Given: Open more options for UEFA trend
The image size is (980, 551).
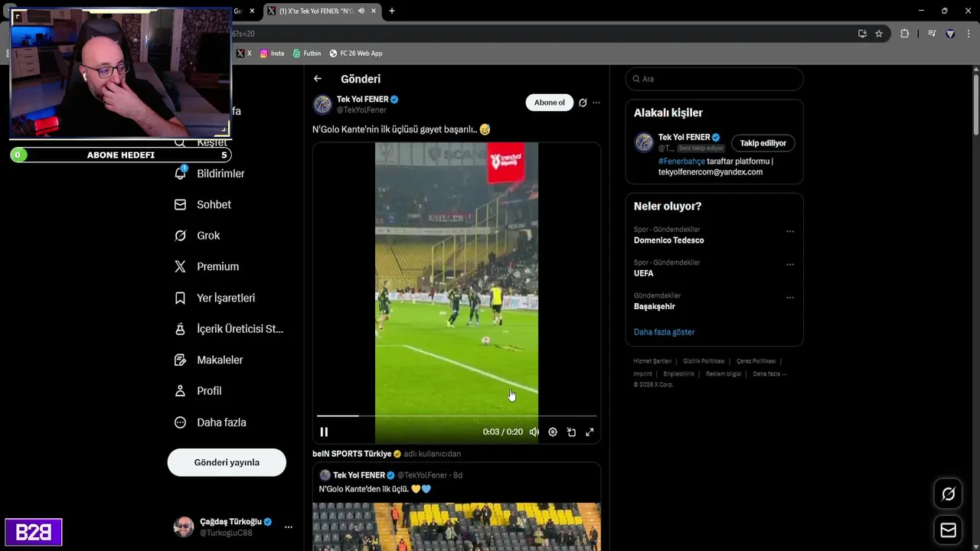Looking at the screenshot, I should click(790, 265).
